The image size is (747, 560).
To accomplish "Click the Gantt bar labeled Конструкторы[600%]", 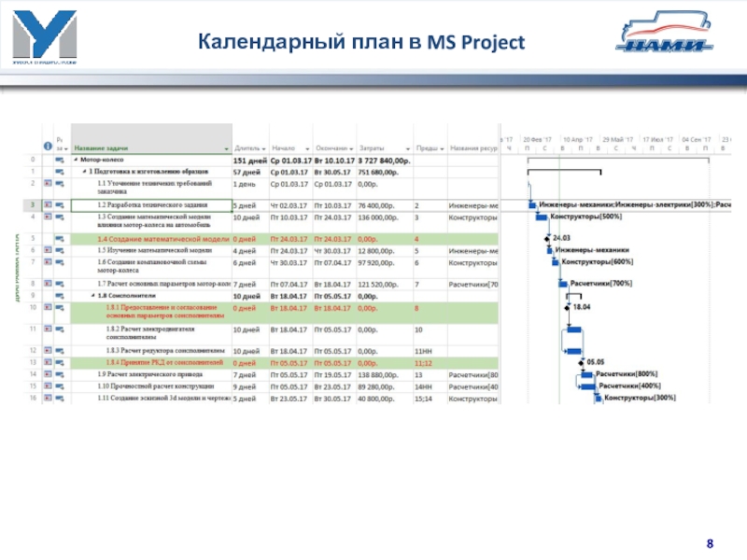I will 555,262.
